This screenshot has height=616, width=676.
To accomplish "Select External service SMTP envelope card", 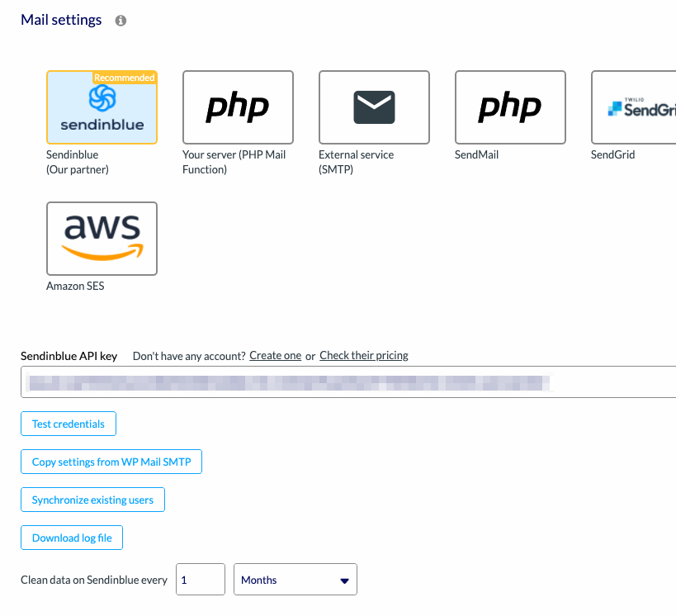I will pos(374,107).
